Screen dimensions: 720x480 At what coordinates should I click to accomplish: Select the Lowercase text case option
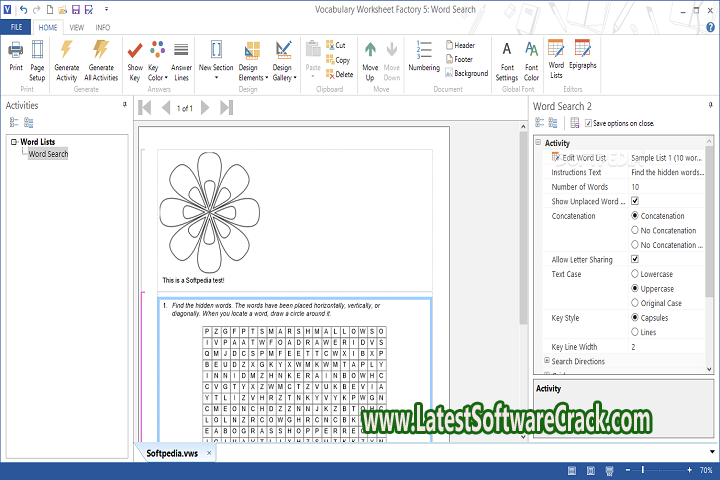click(635, 273)
